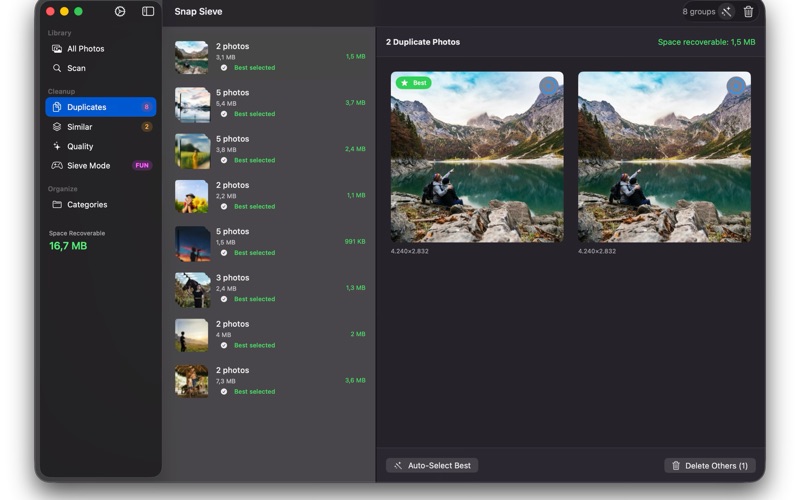Click the Space recoverable: 1,5 MB text
The width and height of the screenshot is (800, 500).
click(x=706, y=42)
